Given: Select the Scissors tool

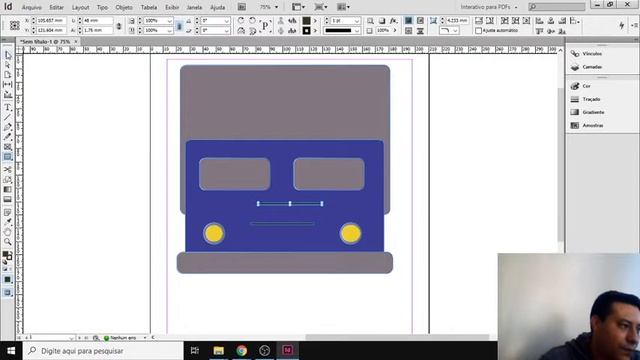Looking at the screenshot, I should coord(8,169).
